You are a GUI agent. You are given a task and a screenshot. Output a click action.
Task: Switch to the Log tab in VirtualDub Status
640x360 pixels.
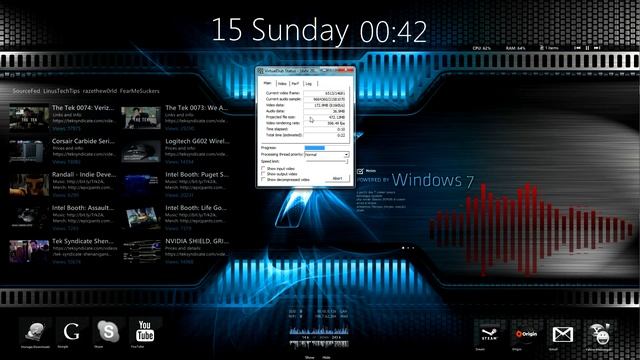click(x=309, y=84)
